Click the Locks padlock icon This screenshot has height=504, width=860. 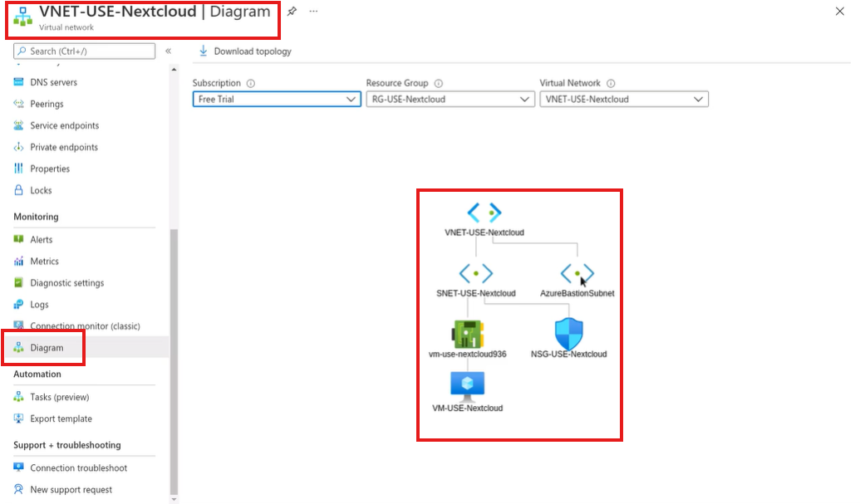pos(18,190)
